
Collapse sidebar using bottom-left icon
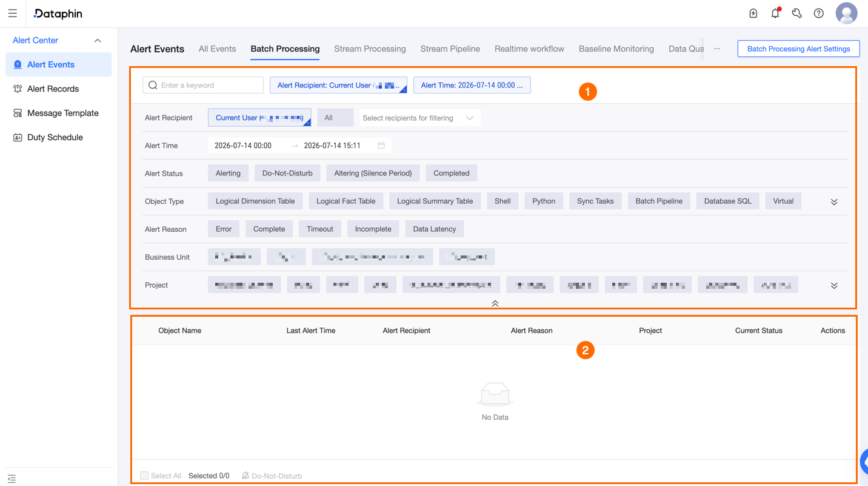pyautogui.click(x=12, y=479)
